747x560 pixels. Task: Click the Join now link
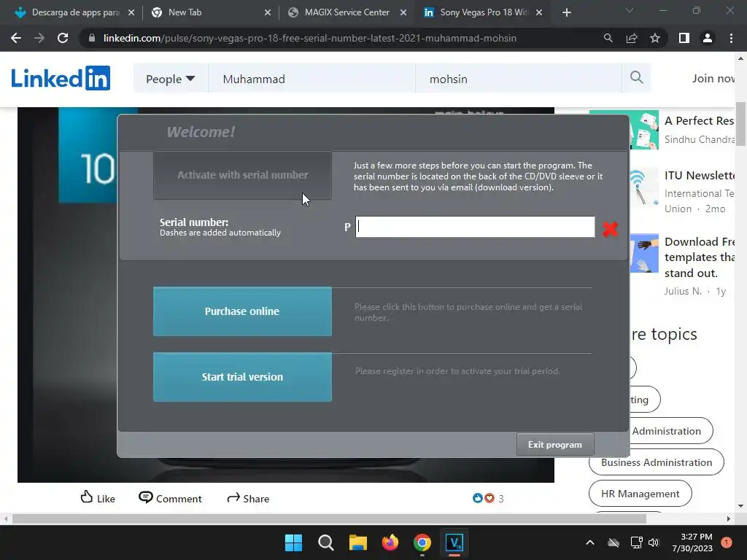pos(714,79)
